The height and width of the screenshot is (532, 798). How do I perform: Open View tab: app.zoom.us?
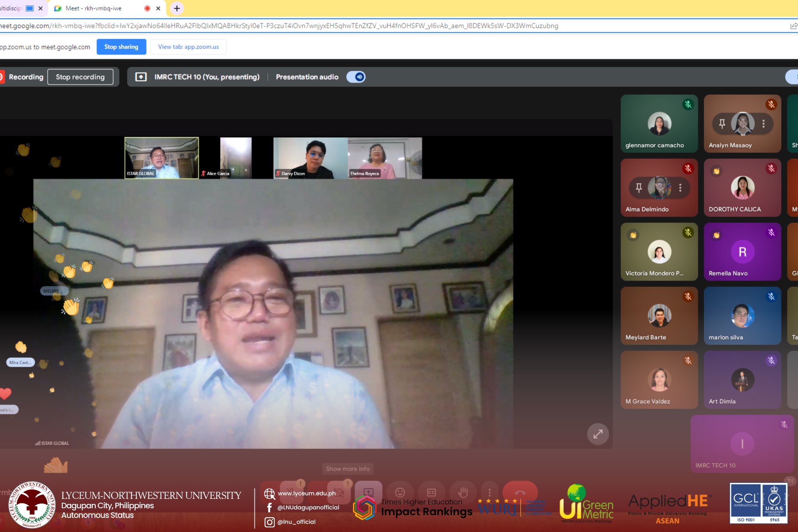coord(188,47)
